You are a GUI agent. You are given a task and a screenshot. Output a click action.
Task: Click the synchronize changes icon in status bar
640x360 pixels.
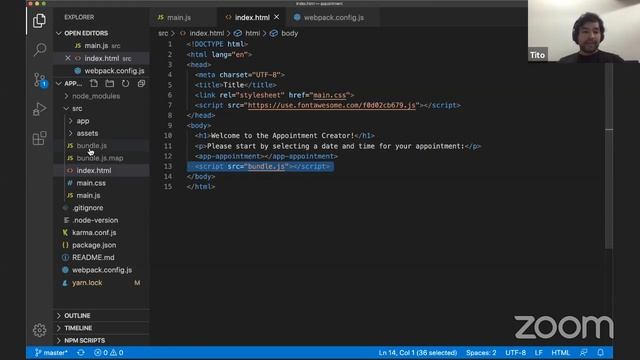coord(81,353)
